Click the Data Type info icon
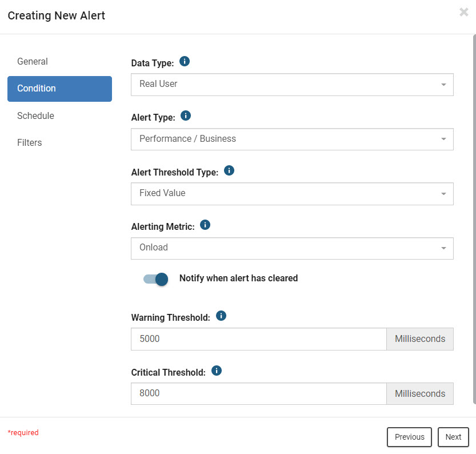The height and width of the screenshot is (454, 476). coord(185,61)
